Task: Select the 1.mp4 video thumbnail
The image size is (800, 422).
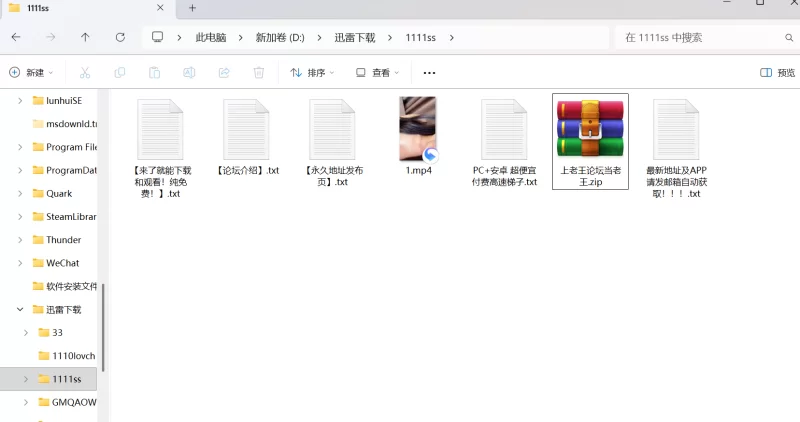Action: 417,129
